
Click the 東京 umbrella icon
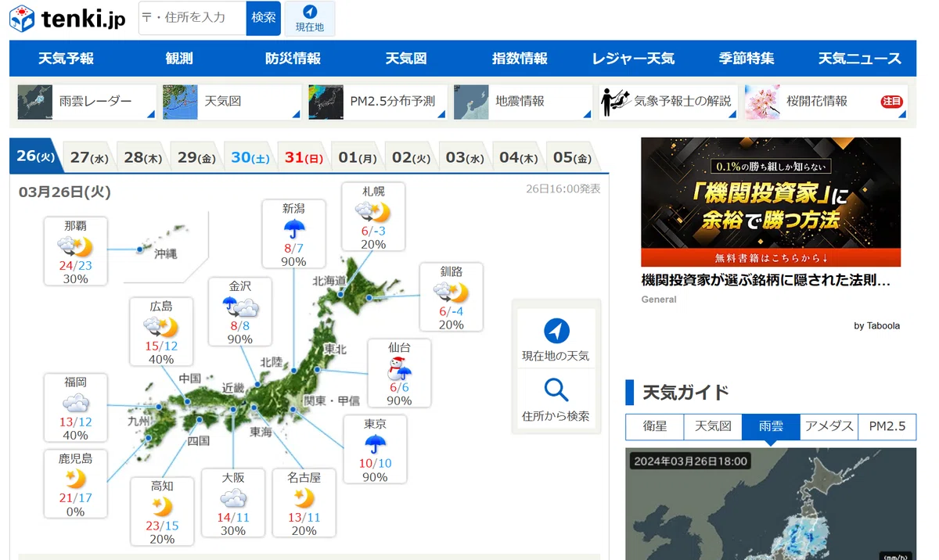(x=376, y=445)
